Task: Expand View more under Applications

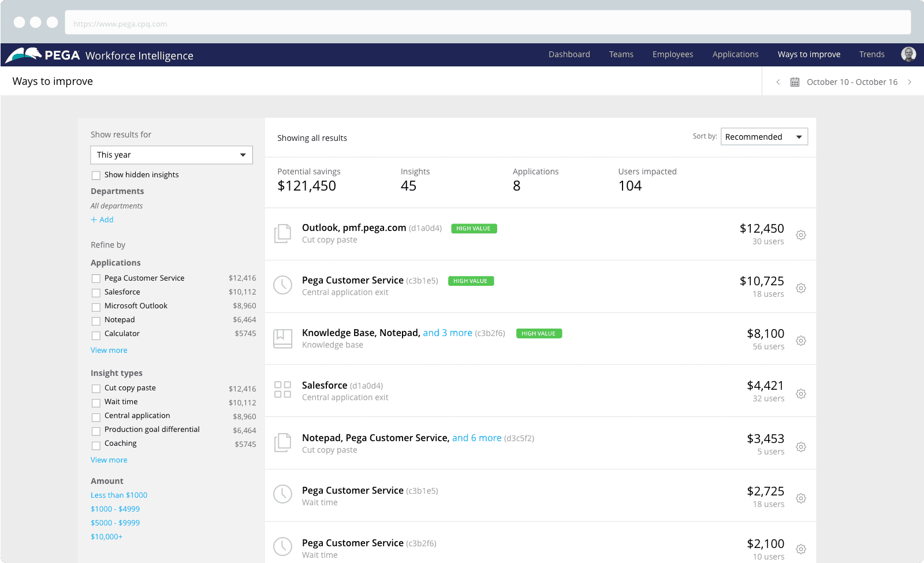Action: pyautogui.click(x=109, y=350)
